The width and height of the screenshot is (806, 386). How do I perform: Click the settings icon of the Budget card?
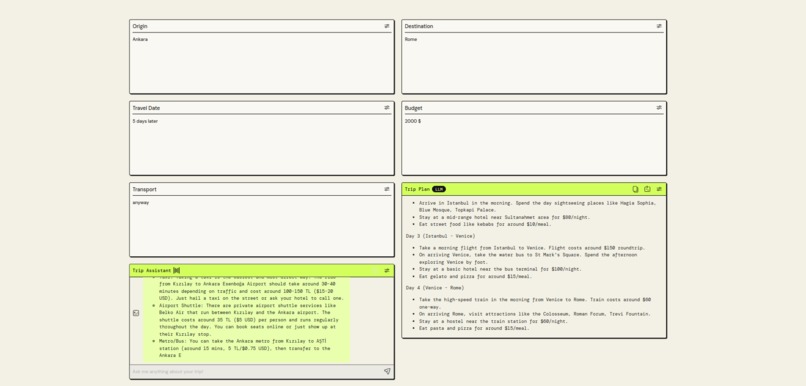click(659, 108)
